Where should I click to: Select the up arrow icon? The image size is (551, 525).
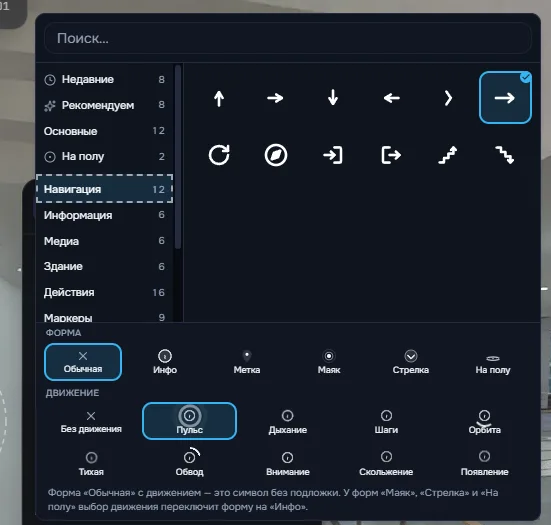pyautogui.click(x=219, y=98)
